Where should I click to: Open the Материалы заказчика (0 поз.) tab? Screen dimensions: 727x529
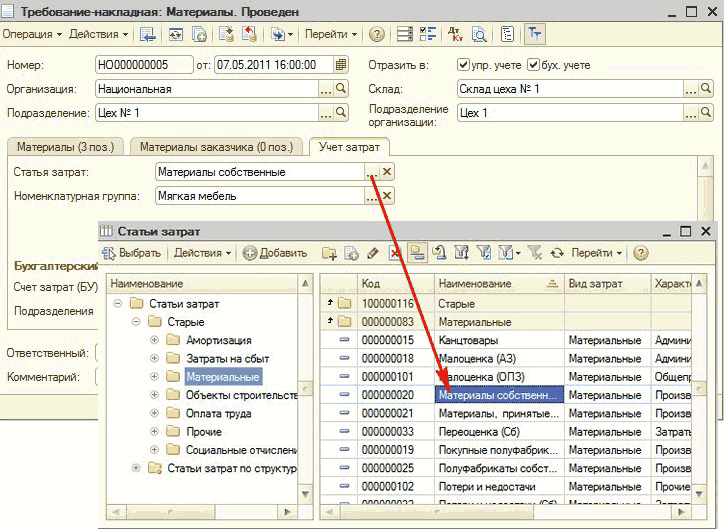(216, 147)
